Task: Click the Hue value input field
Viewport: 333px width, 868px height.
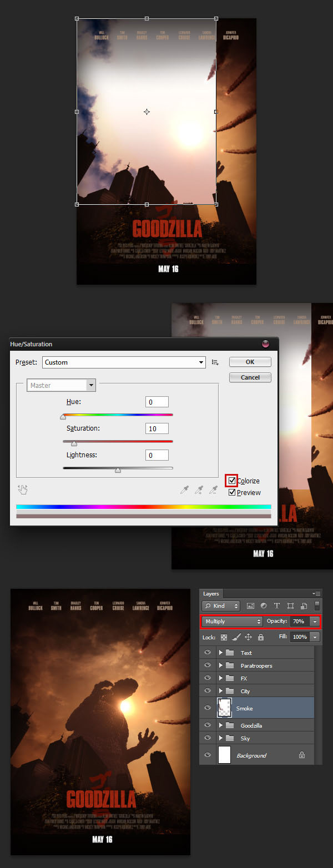Action: point(157,402)
